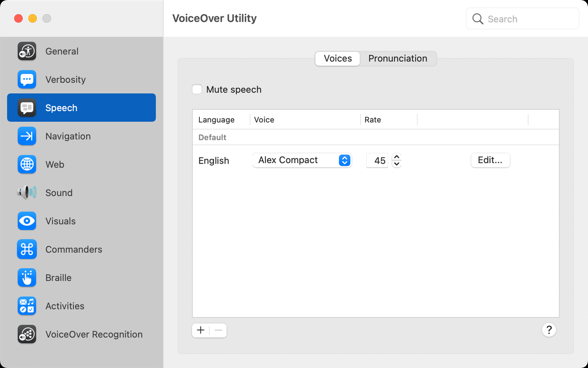Click the Verbosity speech bubble icon
This screenshot has width=588, height=368.
click(x=27, y=79)
